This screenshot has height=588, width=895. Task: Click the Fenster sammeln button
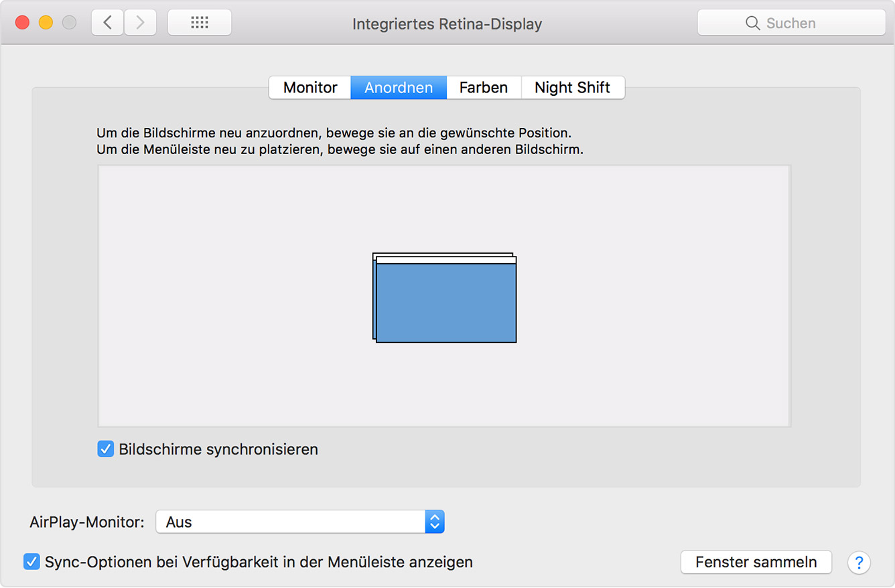click(756, 563)
